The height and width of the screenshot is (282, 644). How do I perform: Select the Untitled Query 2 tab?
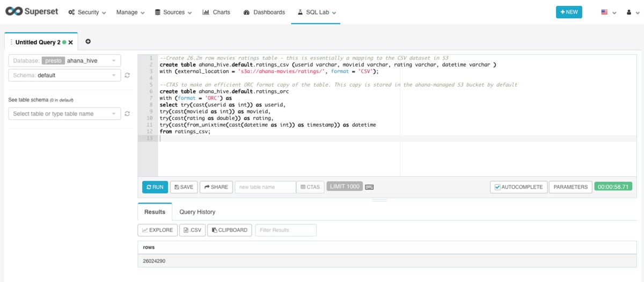[38, 42]
